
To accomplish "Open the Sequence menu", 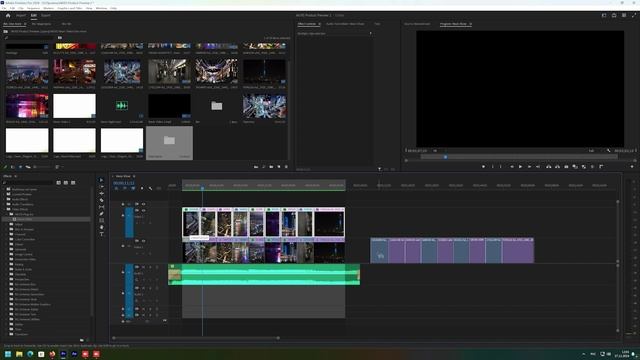I will (33, 8).
